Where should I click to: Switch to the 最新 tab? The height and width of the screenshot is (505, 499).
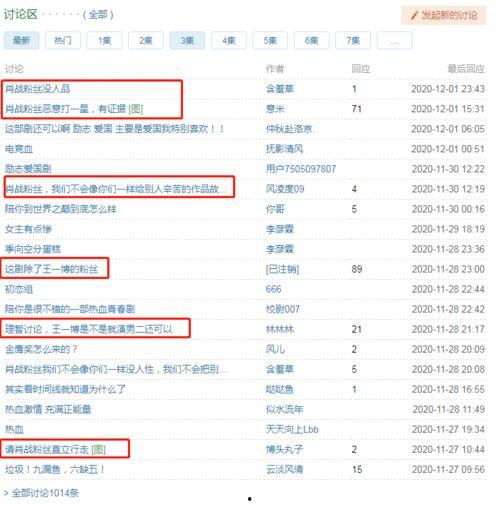click(x=21, y=41)
